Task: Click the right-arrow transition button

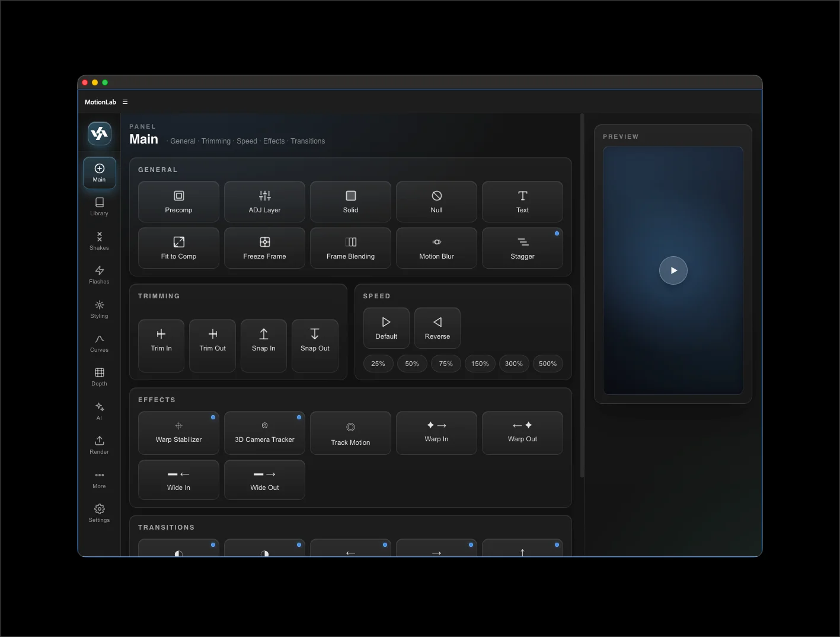Action: [x=436, y=548]
